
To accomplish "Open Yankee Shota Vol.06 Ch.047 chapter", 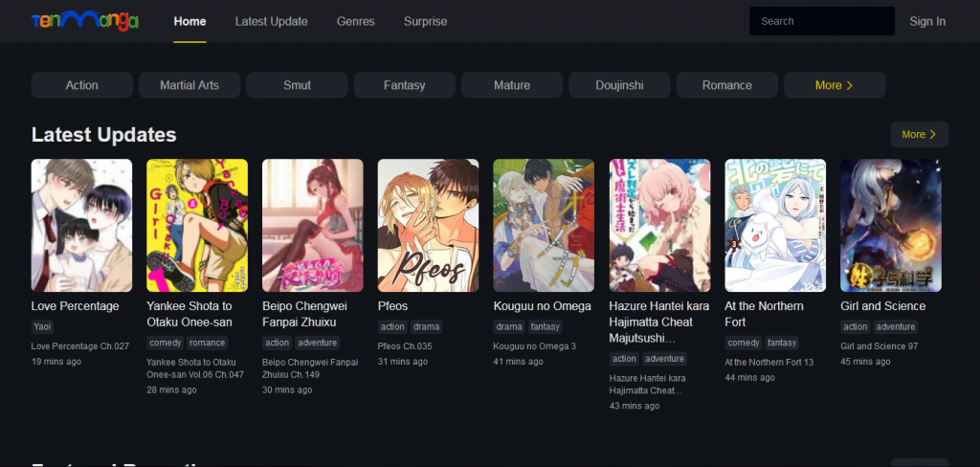I will (195, 368).
